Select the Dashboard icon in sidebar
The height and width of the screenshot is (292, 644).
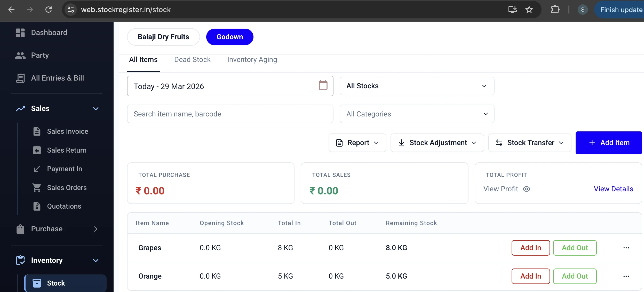[x=20, y=33]
